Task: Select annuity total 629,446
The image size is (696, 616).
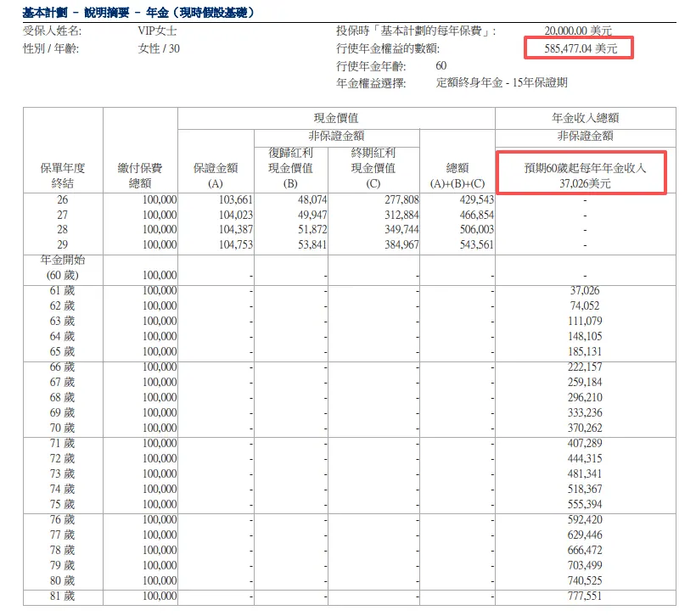Action: point(585,535)
